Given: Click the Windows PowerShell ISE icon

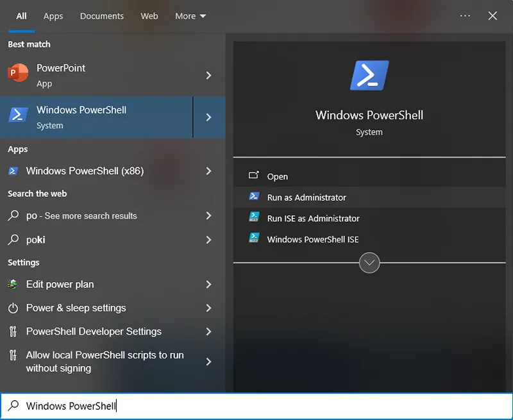Looking at the screenshot, I should pyautogui.click(x=254, y=237).
